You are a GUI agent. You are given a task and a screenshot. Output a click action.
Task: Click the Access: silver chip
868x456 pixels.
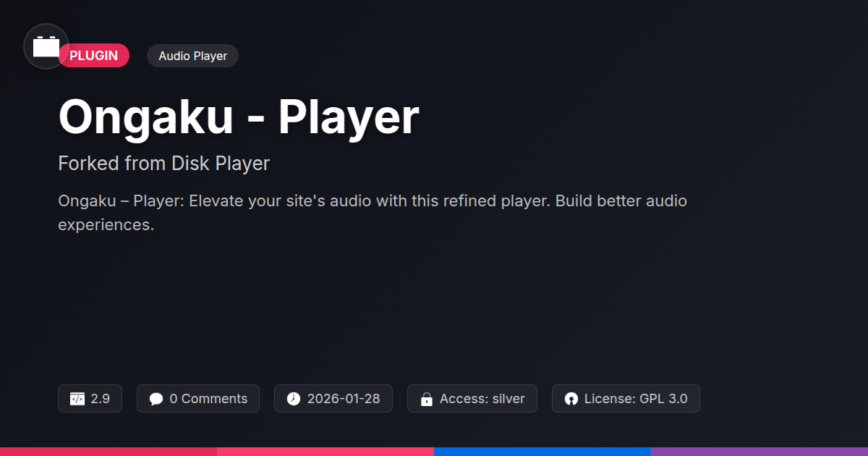click(x=472, y=399)
